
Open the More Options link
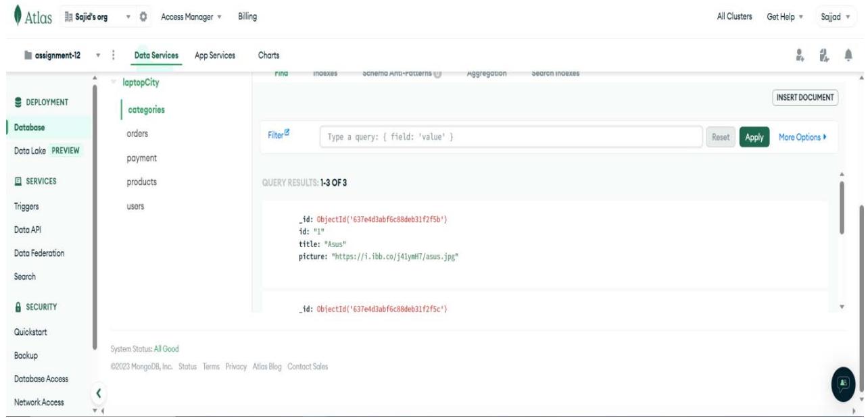(x=802, y=137)
